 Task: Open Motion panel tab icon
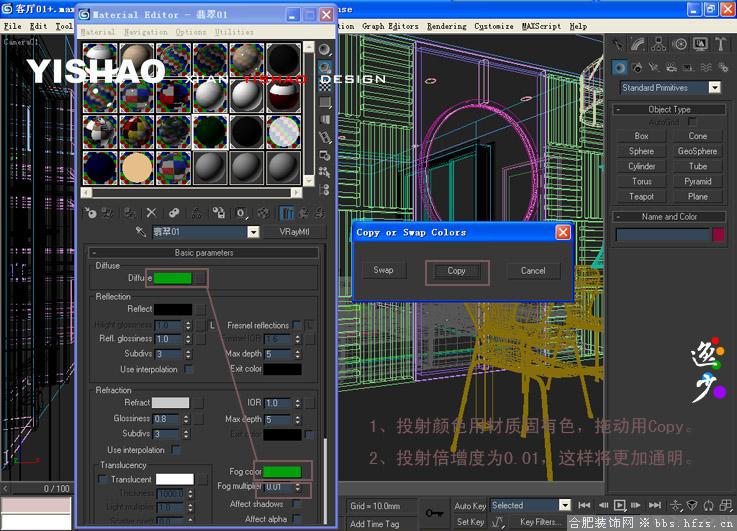coord(679,44)
